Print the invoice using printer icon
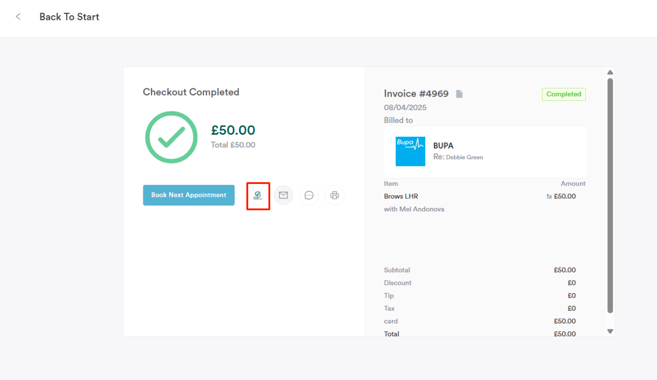 pos(334,195)
